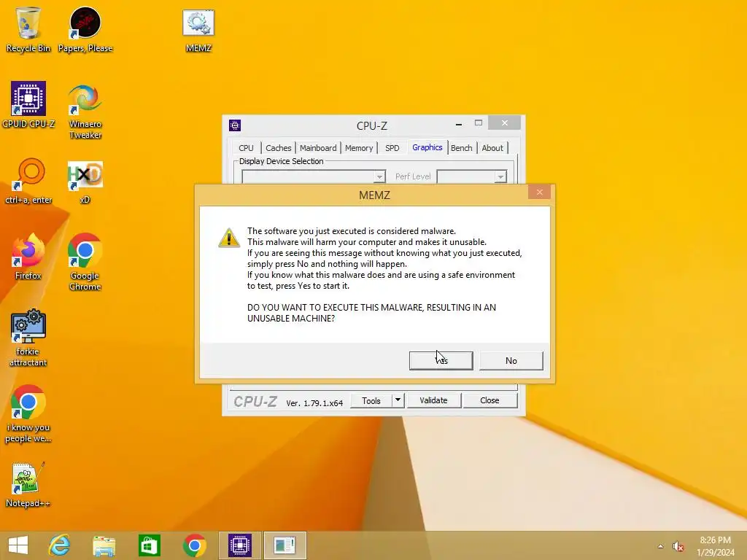Image resolution: width=747 pixels, height=560 pixels.
Task: Select the Winaero Tweaker desktop shortcut
Action: coord(85,111)
